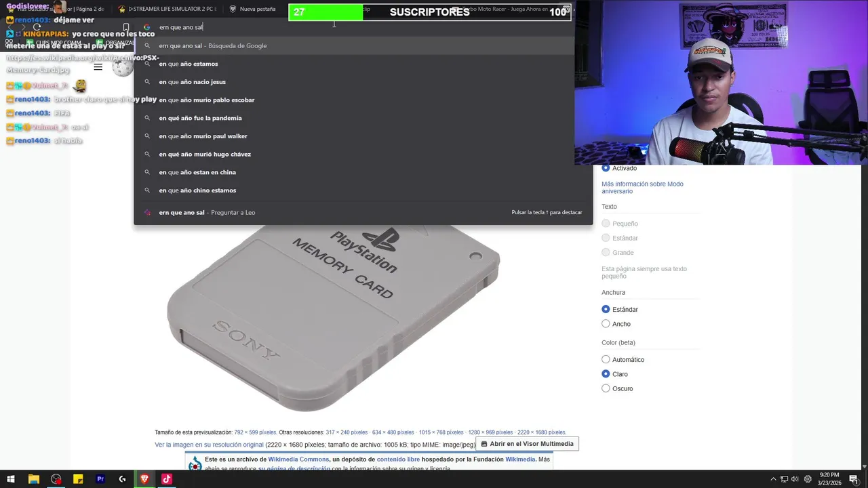The height and width of the screenshot is (488, 868).
Task: Open Sticky Notes from the taskbar
Action: [78, 479]
